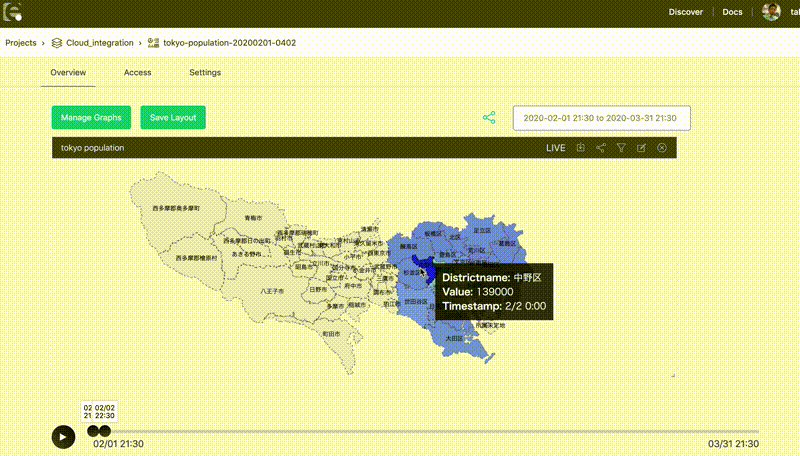Select 西多摩郡奥多摩町 region on the map
This screenshot has width=800, height=456.
[176, 208]
